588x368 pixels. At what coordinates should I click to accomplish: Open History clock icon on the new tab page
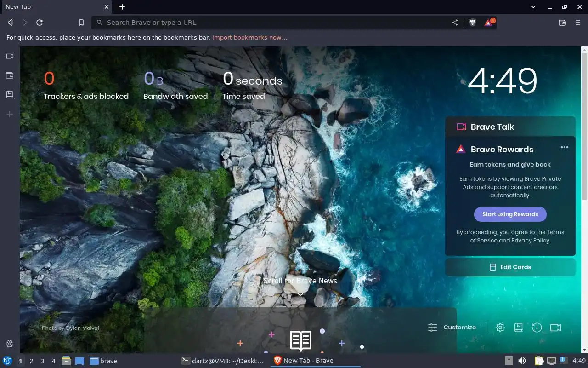[537, 328]
